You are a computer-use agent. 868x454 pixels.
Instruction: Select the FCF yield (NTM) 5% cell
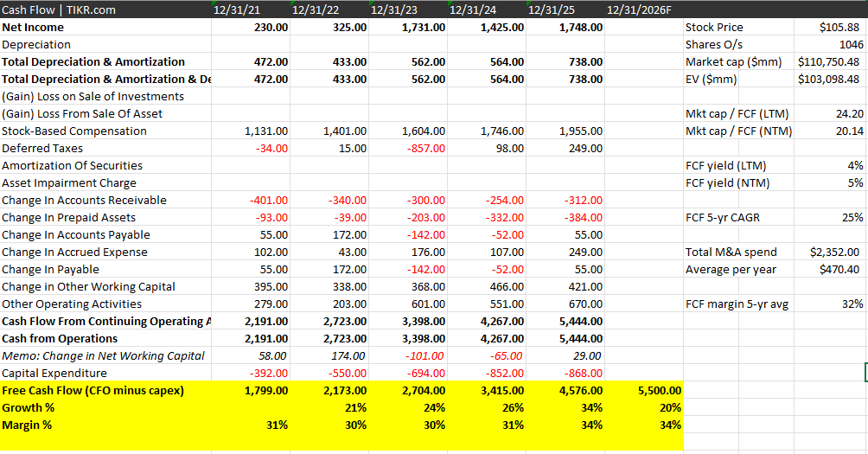[855, 182]
